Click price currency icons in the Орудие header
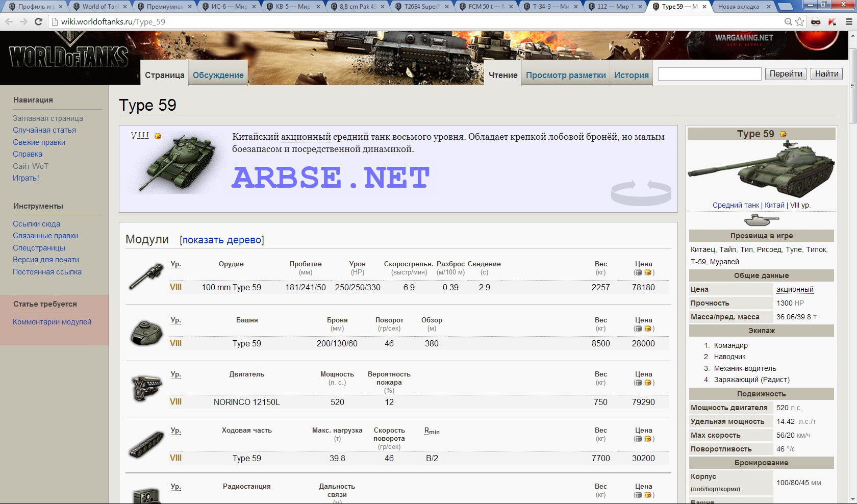 pos(643,272)
